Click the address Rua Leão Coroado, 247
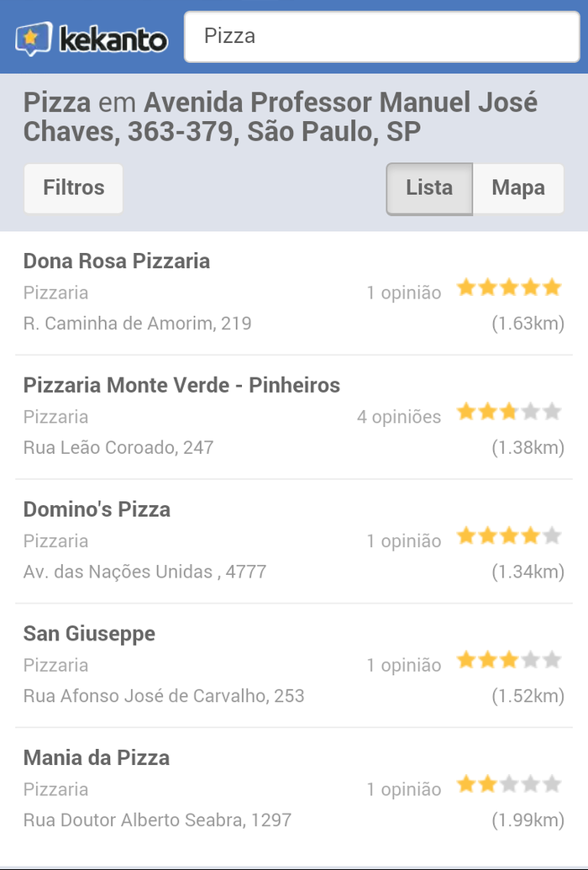 tap(118, 447)
